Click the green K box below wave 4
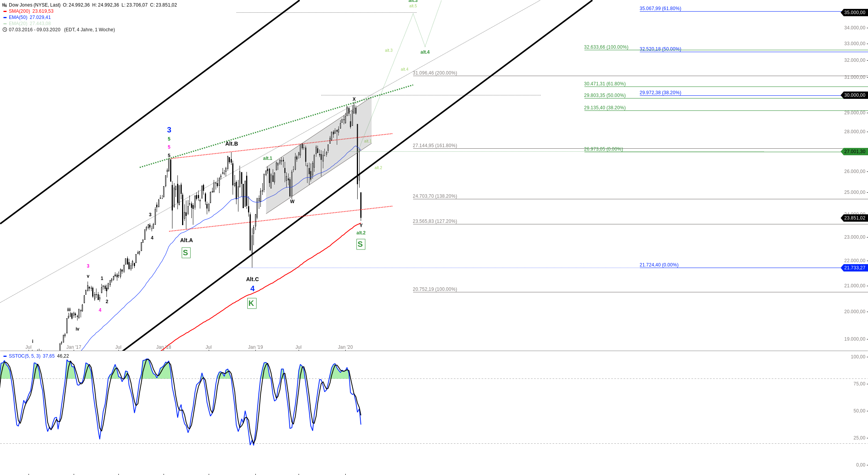This screenshot has width=868, height=475. pos(252,304)
